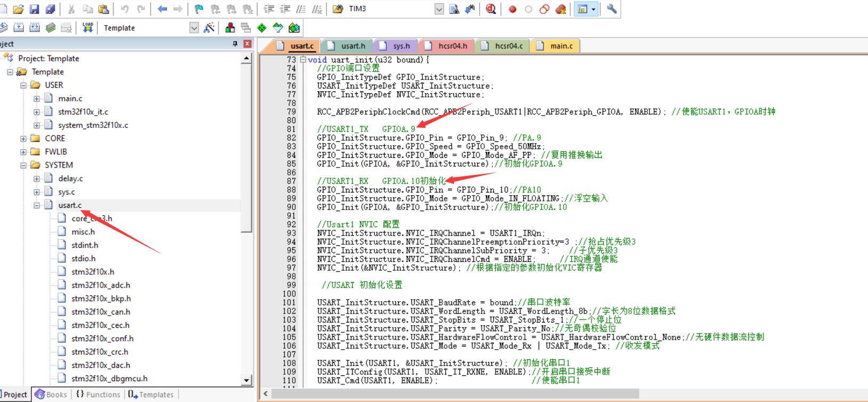Click into the TIM3 search field

coord(390,9)
